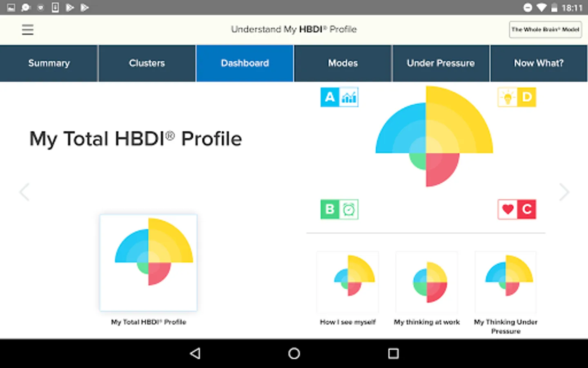Select the My Total HBDI Profile thumbnail
Image resolution: width=588 pixels, height=368 pixels.
pyautogui.click(x=149, y=263)
